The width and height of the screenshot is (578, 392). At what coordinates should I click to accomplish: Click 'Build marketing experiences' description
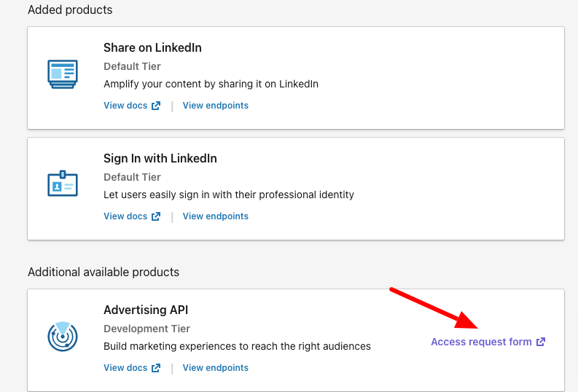(x=237, y=346)
